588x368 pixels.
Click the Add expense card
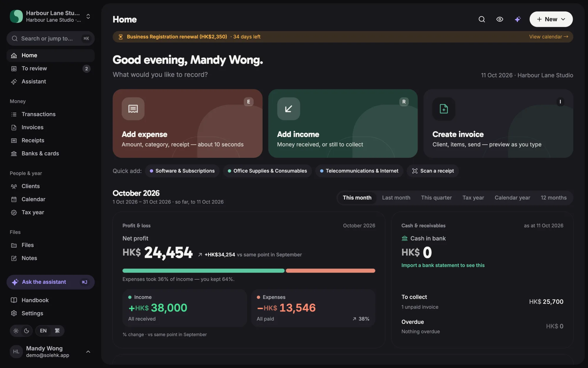[x=188, y=123]
